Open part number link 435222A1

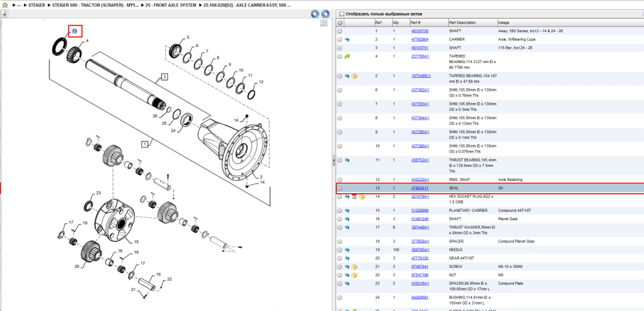click(x=420, y=180)
